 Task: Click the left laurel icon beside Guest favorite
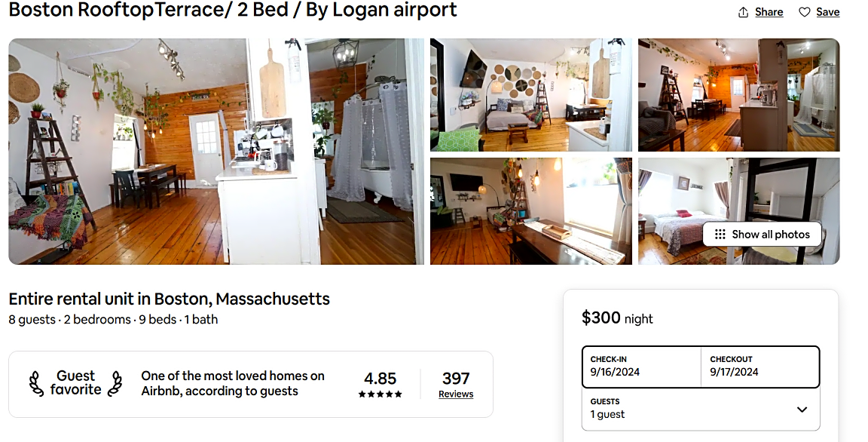click(36, 383)
